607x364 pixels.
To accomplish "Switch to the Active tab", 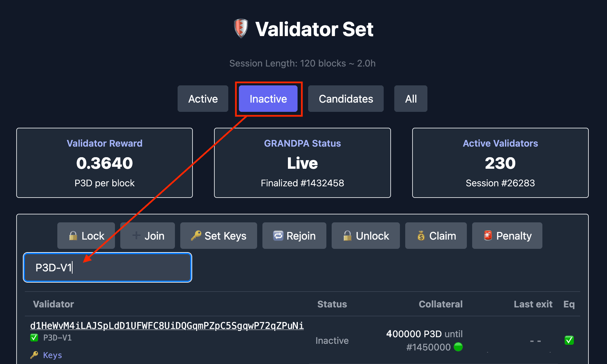I will click(203, 99).
